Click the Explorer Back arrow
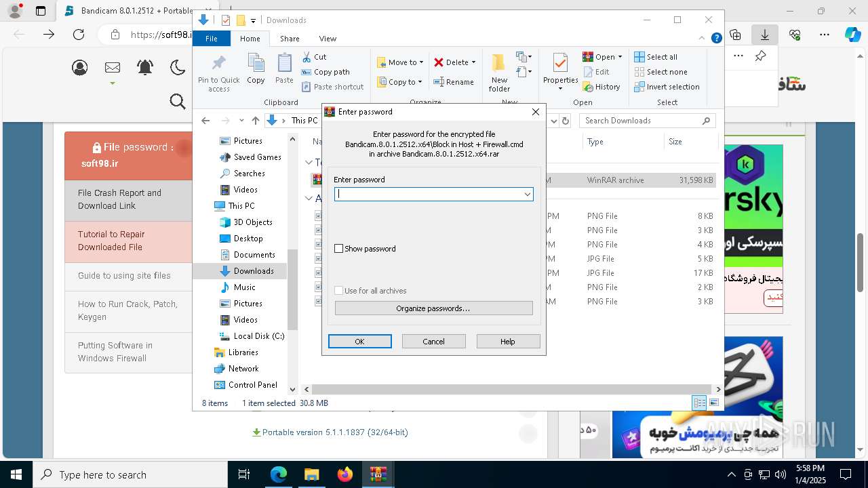Screen dimensions: 868x488 [x=206, y=121]
